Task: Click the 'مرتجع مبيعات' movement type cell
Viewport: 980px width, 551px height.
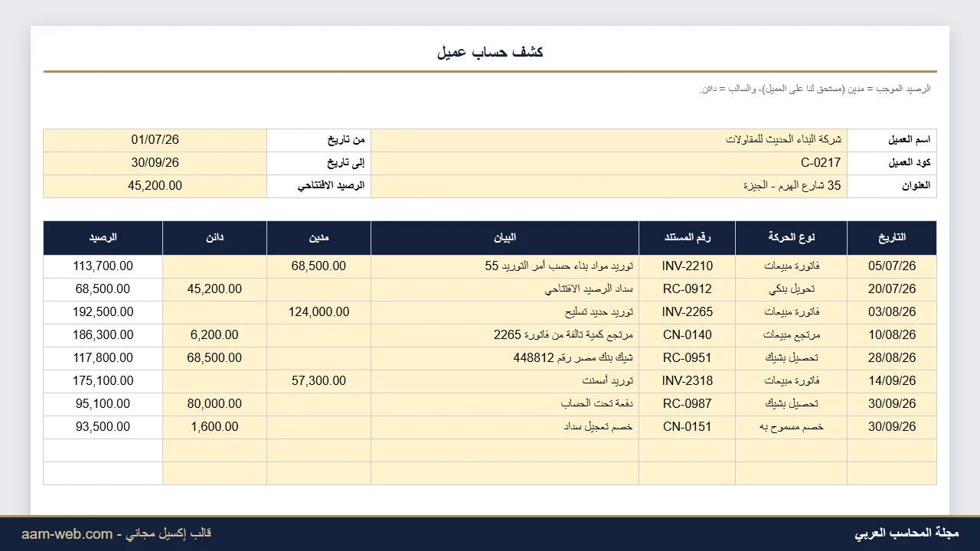Action: coord(792,335)
